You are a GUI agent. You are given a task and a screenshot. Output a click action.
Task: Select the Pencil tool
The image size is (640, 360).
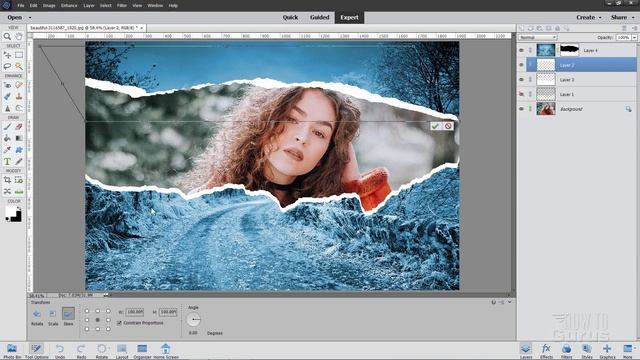19,162
